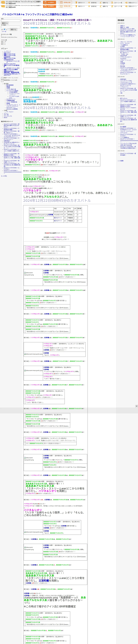This screenshot has height=644, width=138.
Task: Click the 検索する button below the 検索 field
Action: click(x=5, y=23)
